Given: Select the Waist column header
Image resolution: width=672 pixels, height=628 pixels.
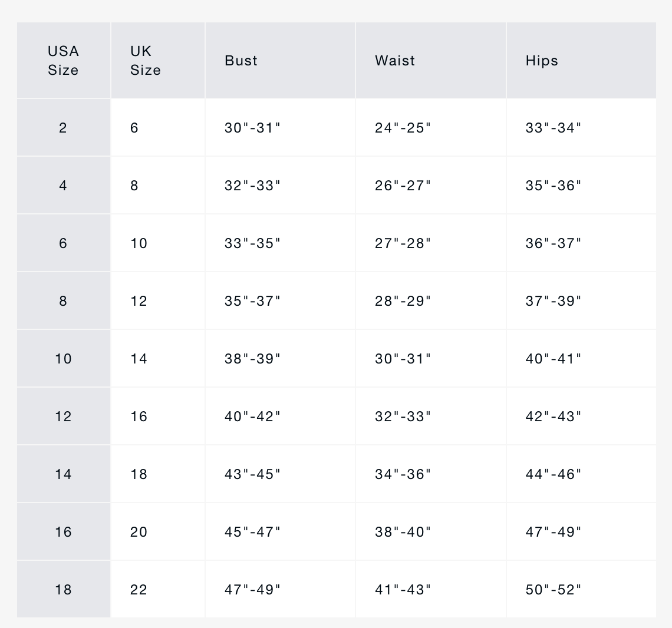Looking at the screenshot, I should (431, 61).
